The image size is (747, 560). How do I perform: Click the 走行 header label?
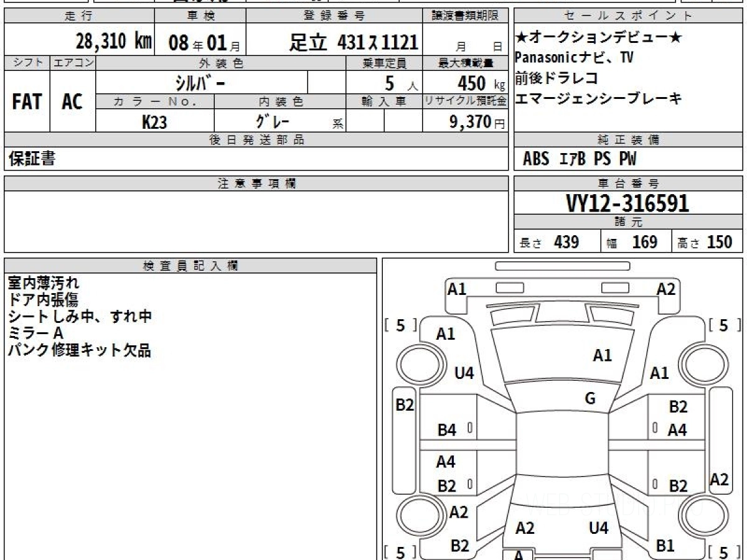[x=78, y=16]
